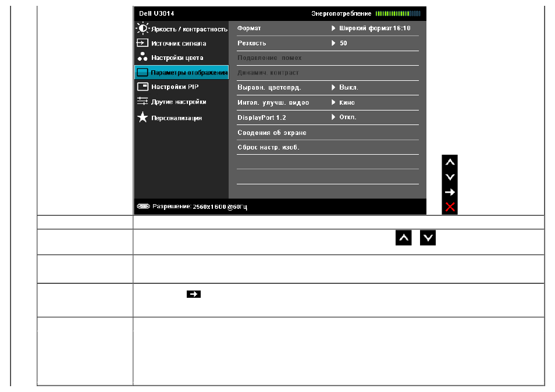Open the Настройки цвета menu item
The height and width of the screenshot is (392, 555).
point(177,58)
